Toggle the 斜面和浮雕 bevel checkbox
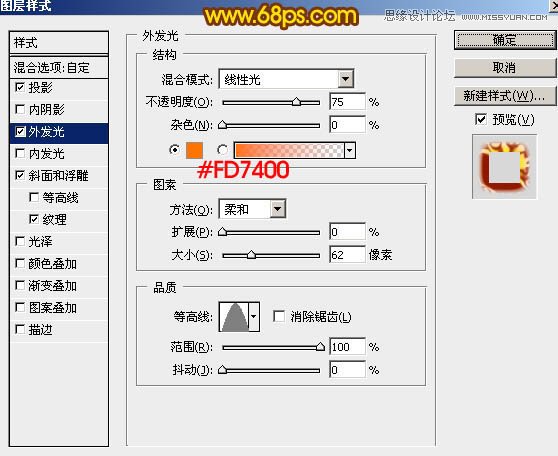This screenshot has width=558, height=456. coord(20,175)
